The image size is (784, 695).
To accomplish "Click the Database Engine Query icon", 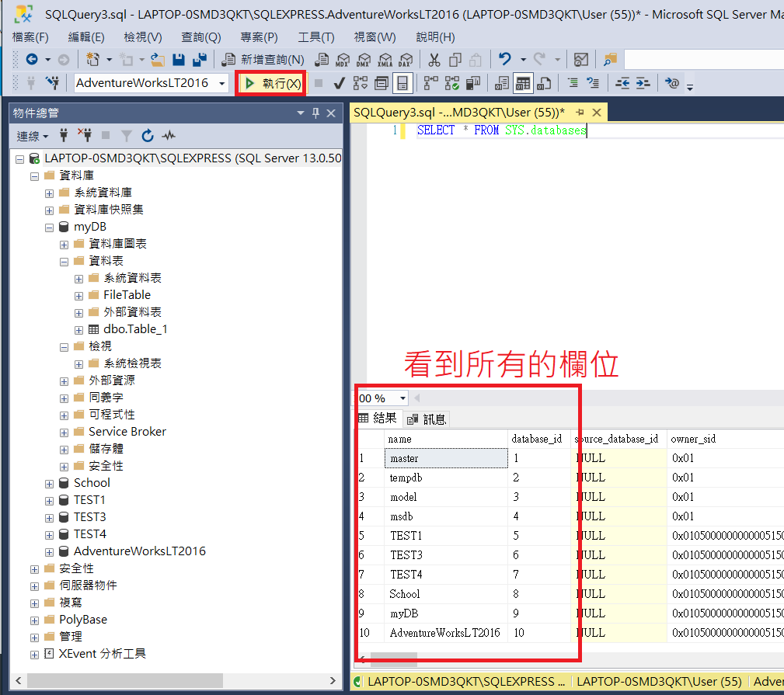I will coord(322,60).
